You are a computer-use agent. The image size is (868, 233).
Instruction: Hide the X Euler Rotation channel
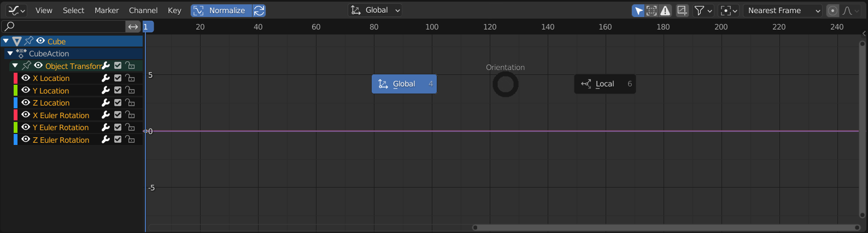click(x=26, y=115)
